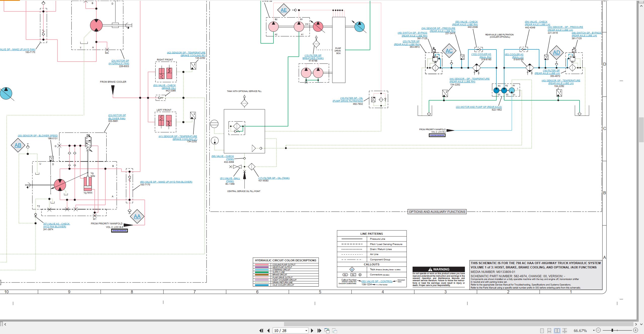
Task: Select continuous facing page mode
Action: click(565, 331)
